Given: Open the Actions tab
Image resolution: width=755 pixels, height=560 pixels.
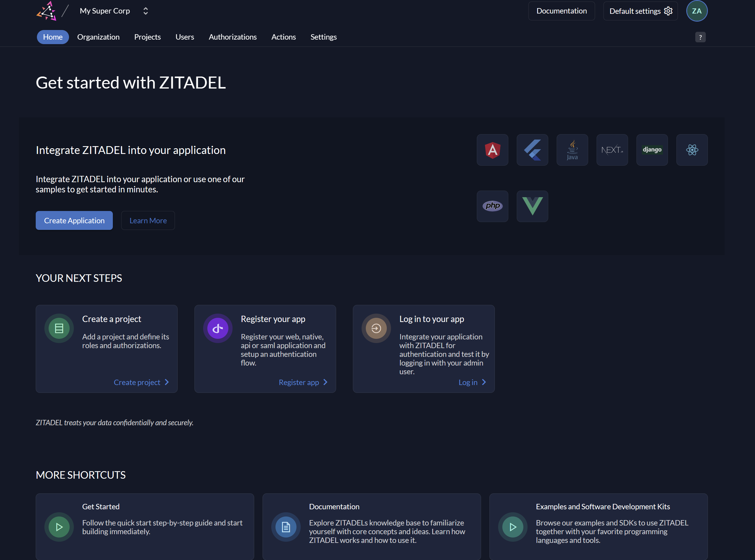Looking at the screenshot, I should (x=283, y=37).
